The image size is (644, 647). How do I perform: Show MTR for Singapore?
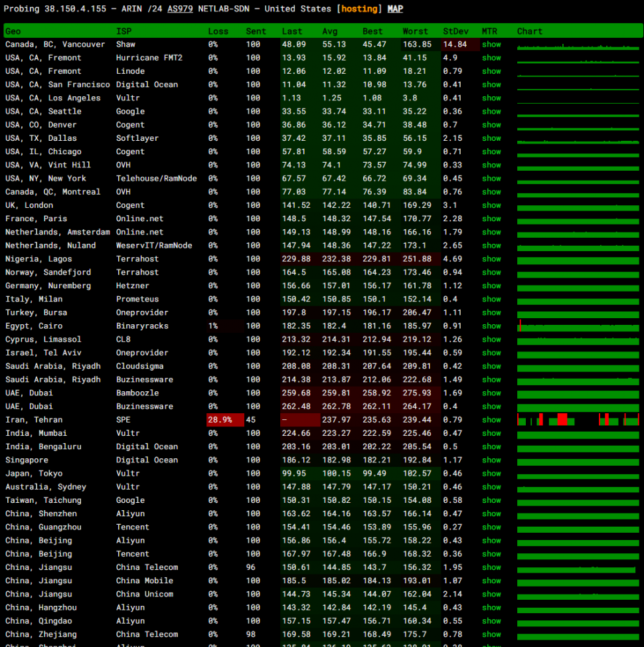(491, 460)
